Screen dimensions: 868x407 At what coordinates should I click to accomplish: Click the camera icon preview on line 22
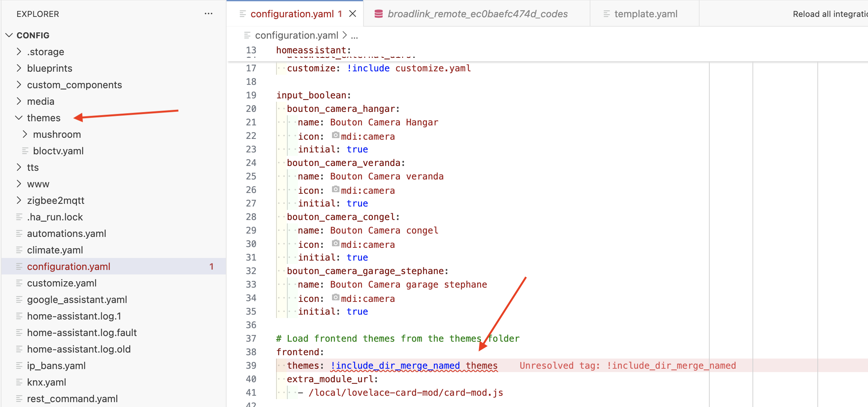(336, 135)
